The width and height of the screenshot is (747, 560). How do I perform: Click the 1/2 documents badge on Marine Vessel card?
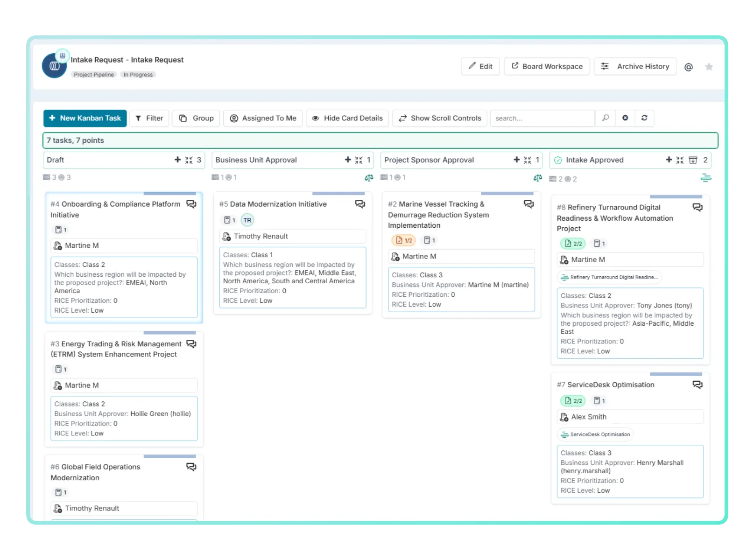[x=404, y=240]
